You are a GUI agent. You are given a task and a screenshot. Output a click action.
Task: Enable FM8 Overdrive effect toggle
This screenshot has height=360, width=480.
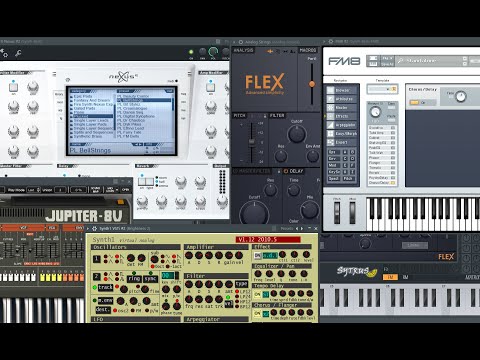point(393,128)
